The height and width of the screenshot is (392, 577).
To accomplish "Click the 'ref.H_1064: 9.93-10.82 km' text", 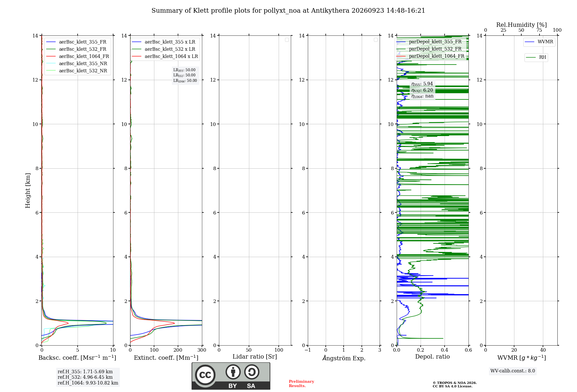I will [x=88, y=383].
